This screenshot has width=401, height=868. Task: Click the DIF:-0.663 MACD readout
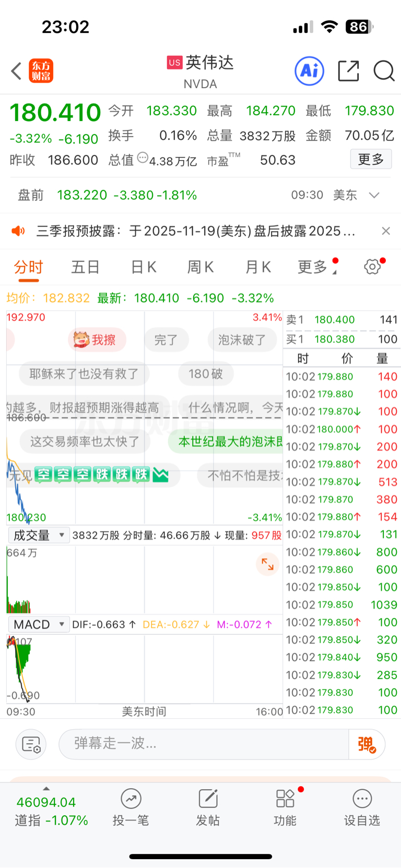pyautogui.click(x=104, y=624)
